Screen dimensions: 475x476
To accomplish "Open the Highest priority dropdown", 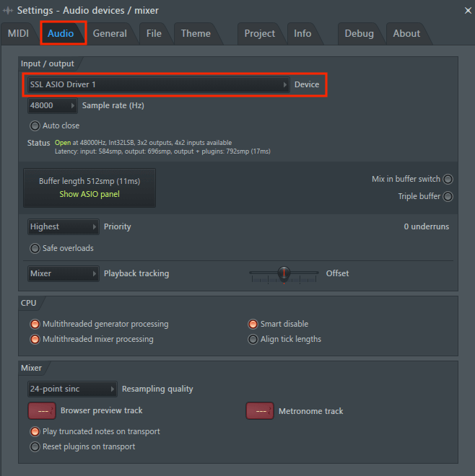I will click(63, 226).
